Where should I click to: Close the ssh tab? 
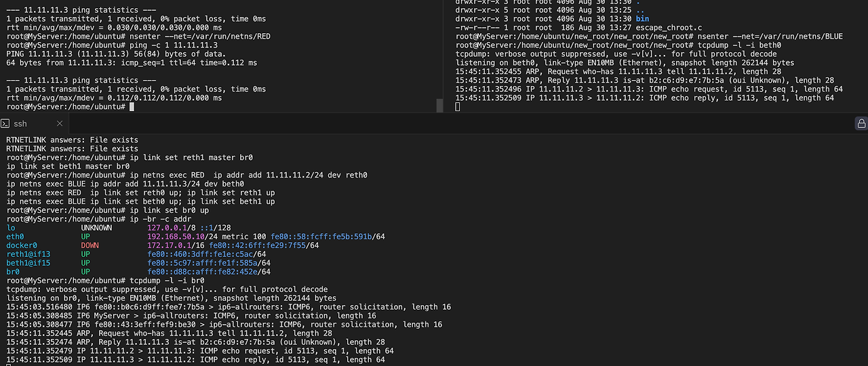tap(60, 123)
